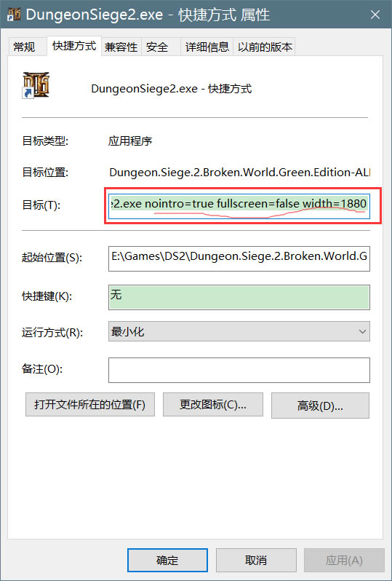Close the properties dialog window
Image resolution: width=392 pixels, height=581 pixels.
click(x=375, y=15)
